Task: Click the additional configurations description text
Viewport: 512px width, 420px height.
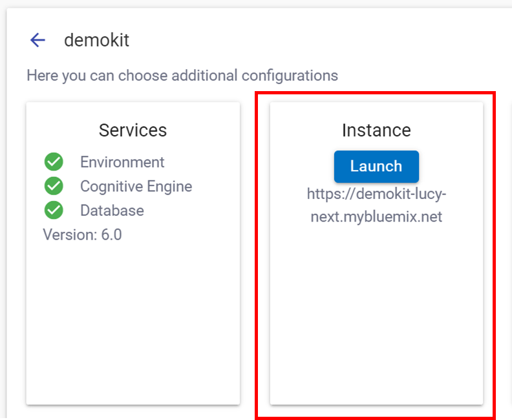Action: [182, 76]
